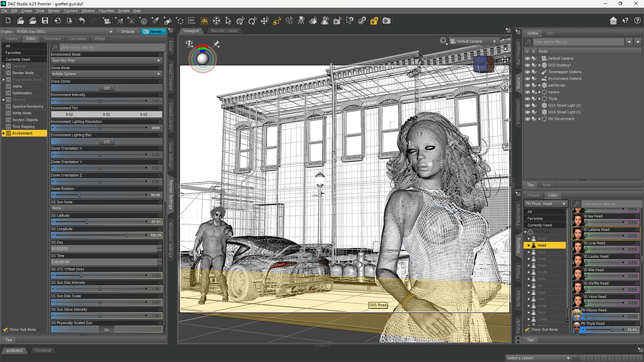This screenshot has width=644, height=362.
Task: Click the Redo icon in the toolbar
Action: (x=94, y=21)
